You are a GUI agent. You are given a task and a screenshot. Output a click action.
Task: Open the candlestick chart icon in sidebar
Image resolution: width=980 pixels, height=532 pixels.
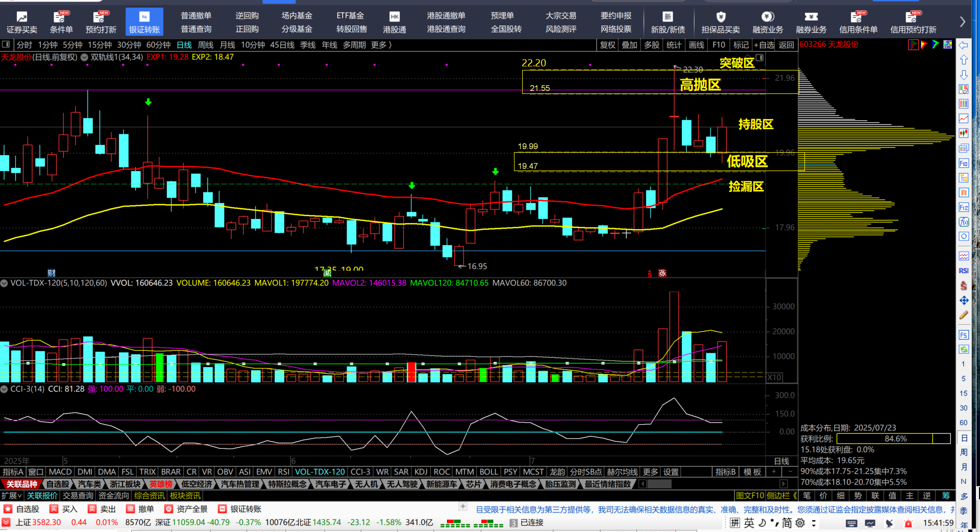click(964, 133)
